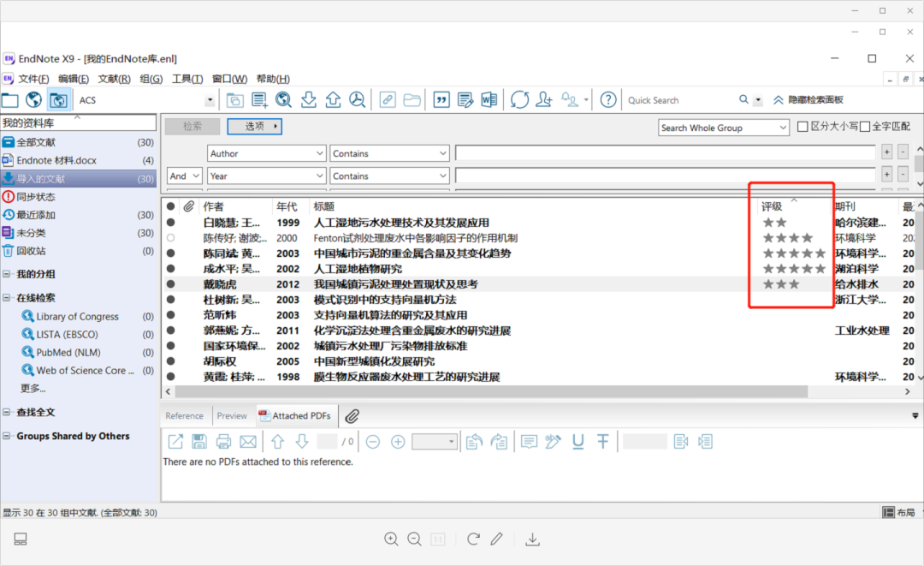Click the Open PDF externally icon

(x=175, y=442)
